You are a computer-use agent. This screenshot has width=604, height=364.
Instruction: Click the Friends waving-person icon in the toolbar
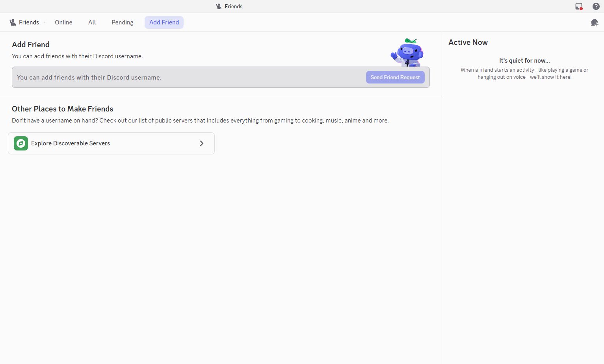click(13, 22)
